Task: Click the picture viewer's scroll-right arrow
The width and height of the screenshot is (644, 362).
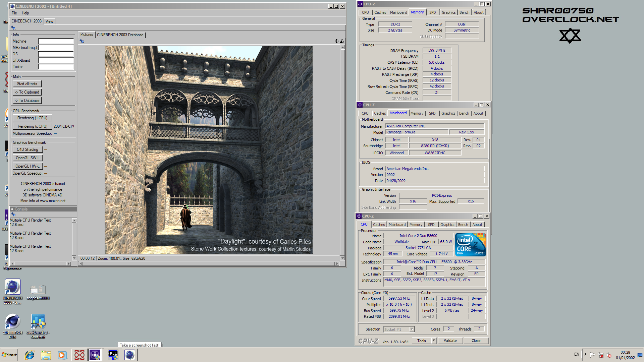Action: tap(337, 263)
